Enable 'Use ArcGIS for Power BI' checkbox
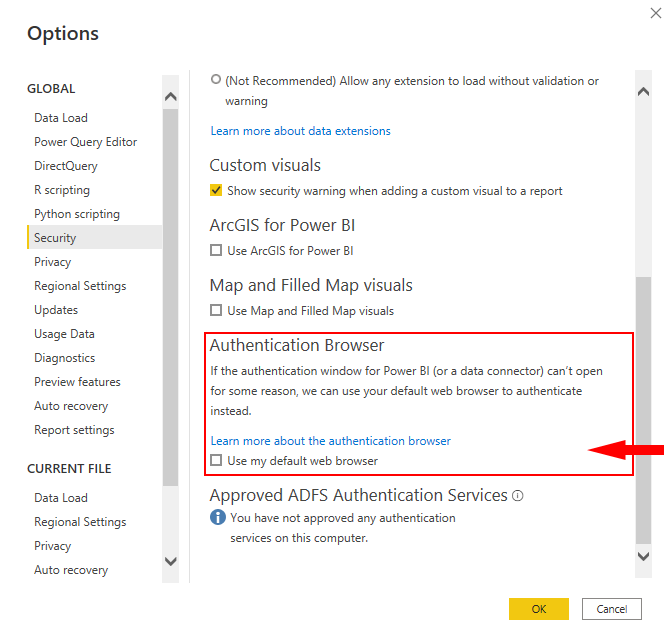 pyautogui.click(x=216, y=250)
